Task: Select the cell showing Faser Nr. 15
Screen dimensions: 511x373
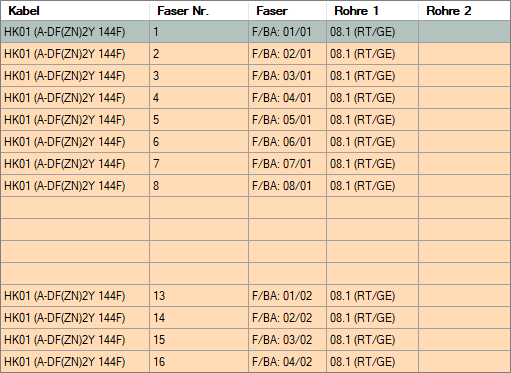Action: tap(199, 340)
